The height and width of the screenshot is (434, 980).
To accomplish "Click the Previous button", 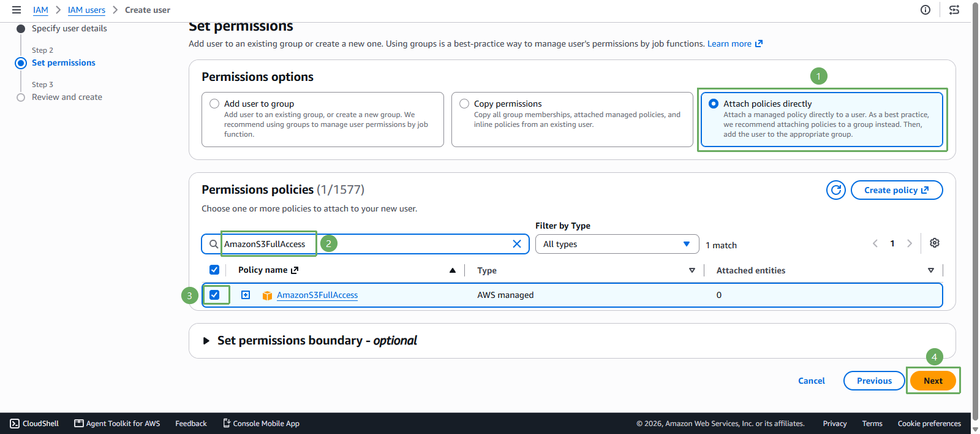I will (874, 381).
